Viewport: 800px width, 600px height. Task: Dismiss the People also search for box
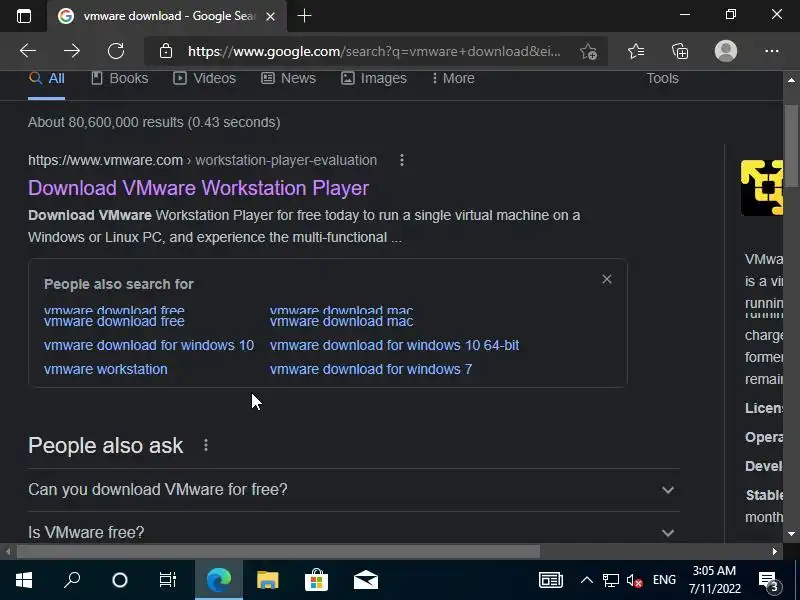(x=607, y=279)
